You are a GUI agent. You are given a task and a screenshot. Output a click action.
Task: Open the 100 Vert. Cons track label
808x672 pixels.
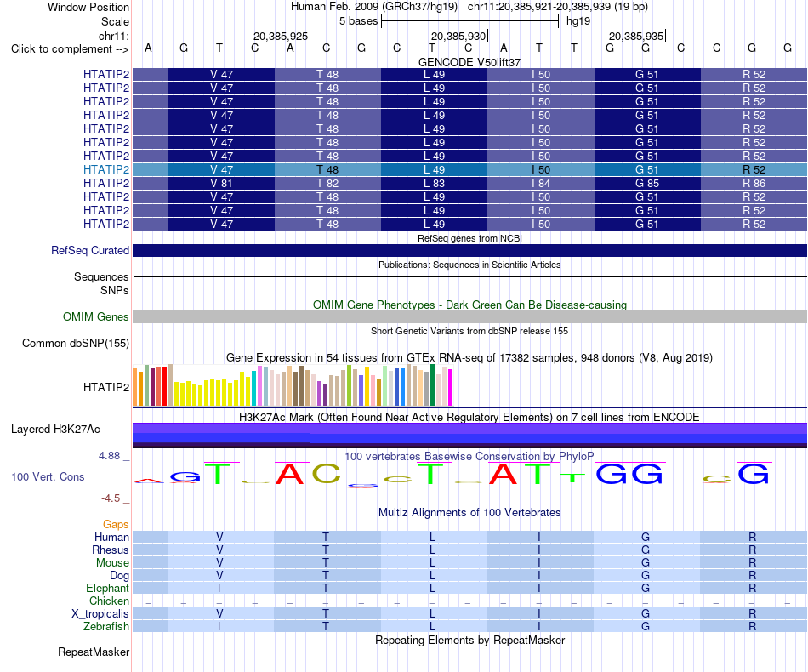(48, 476)
